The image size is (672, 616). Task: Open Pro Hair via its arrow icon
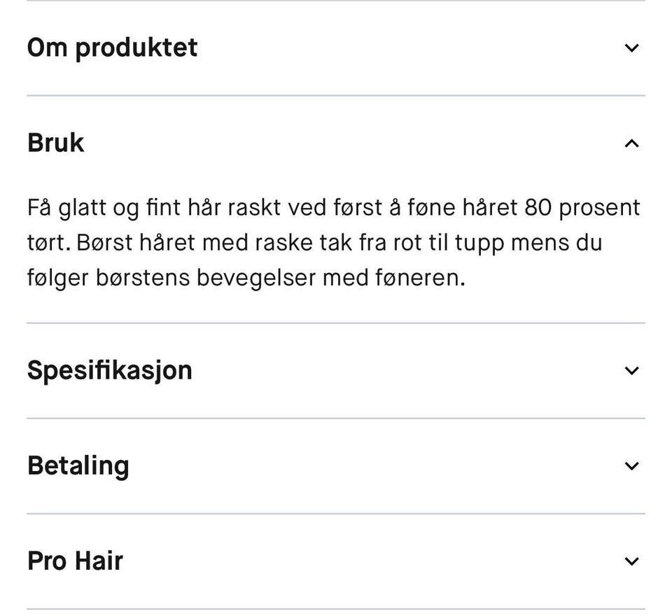631,561
